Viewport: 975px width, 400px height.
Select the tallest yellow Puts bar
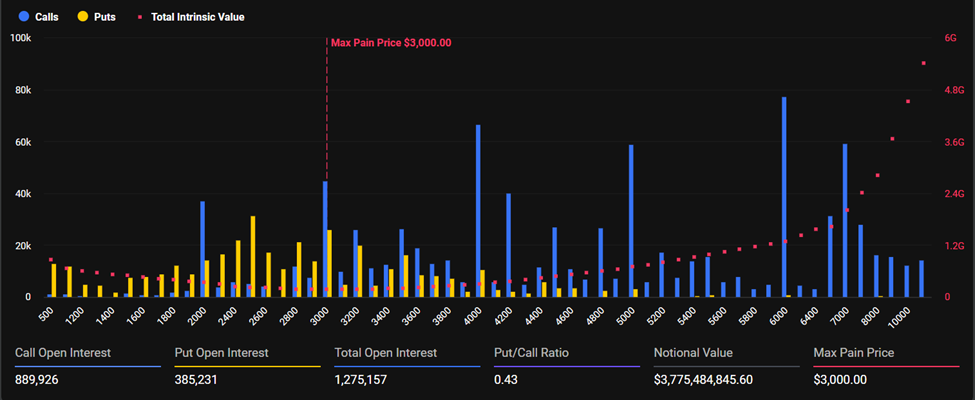253,258
